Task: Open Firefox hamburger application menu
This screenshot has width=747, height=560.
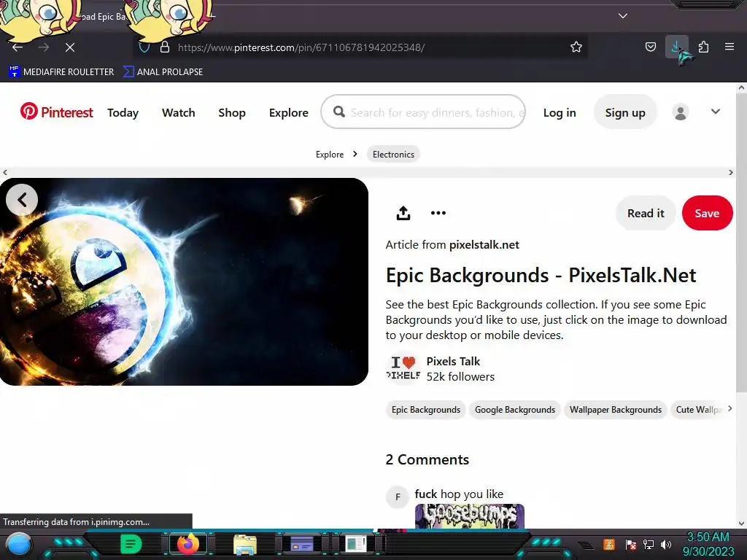Action: [x=729, y=47]
